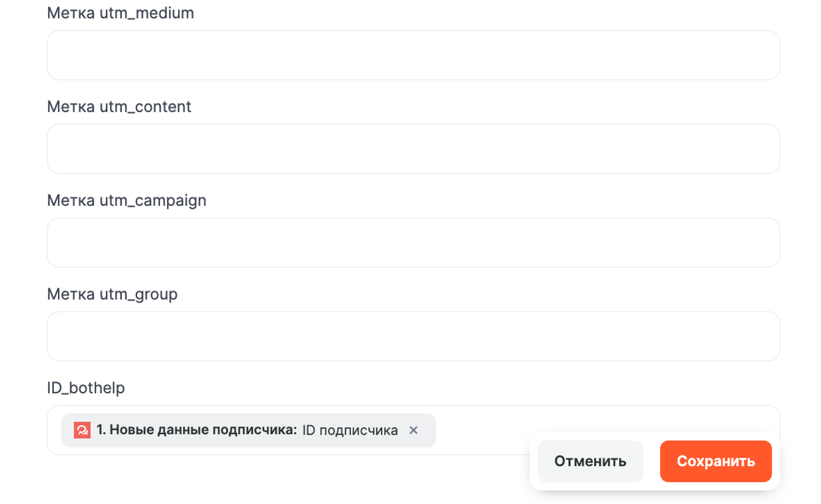
Task: Remove the ID подписчика tag with the X
Action: pos(413,430)
